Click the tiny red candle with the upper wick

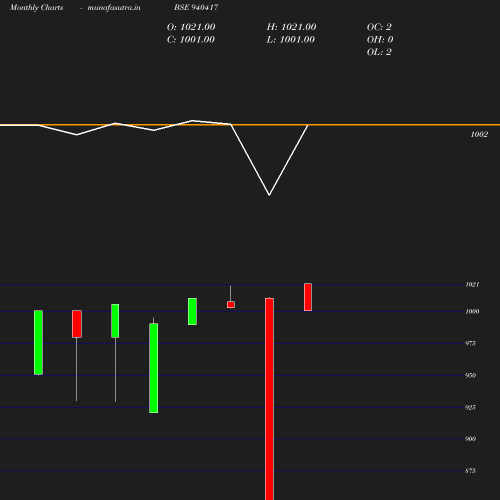[231, 304]
